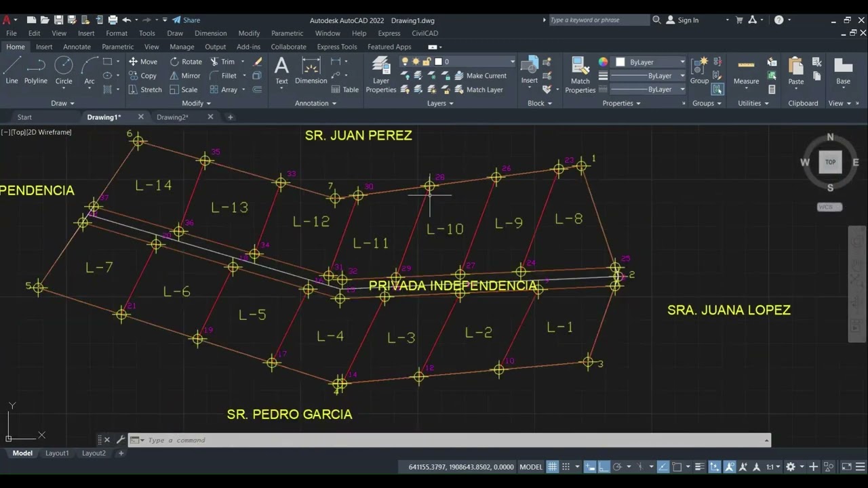
Task: Click the Plot printer icon
Action: click(113, 20)
